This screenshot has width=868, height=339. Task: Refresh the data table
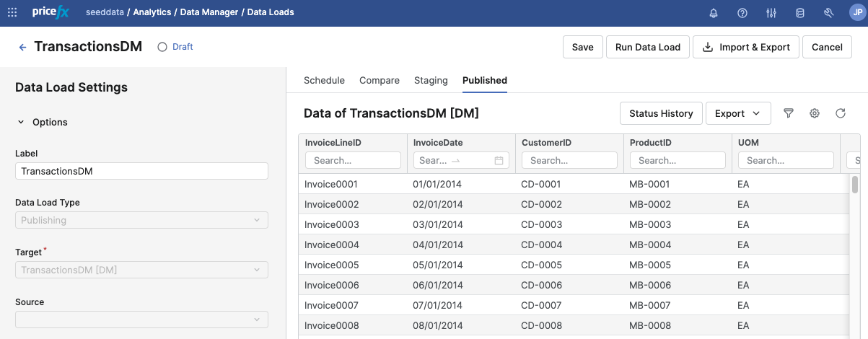point(841,113)
